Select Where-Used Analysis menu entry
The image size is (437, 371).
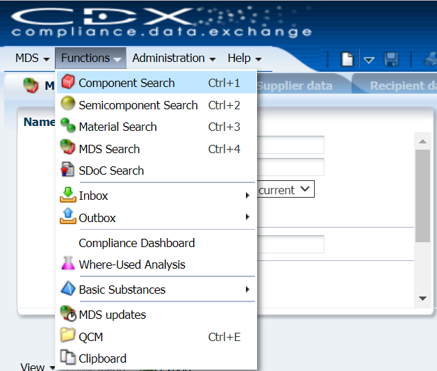pyautogui.click(x=157, y=264)
